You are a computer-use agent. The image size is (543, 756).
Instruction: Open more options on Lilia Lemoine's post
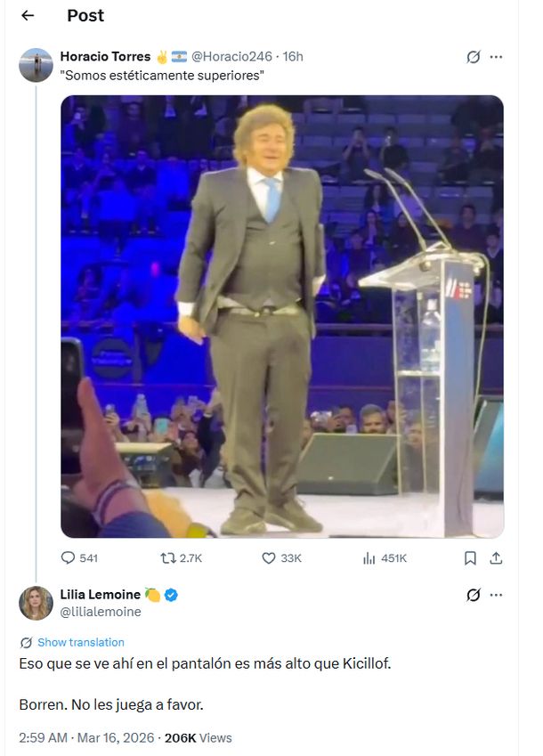(x=497, y=595)
